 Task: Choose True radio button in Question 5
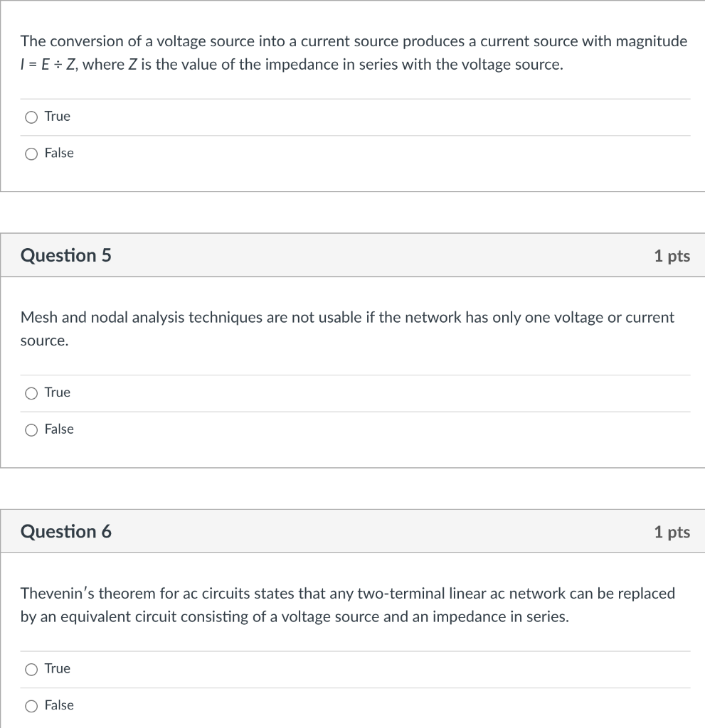tap(31, 393)
